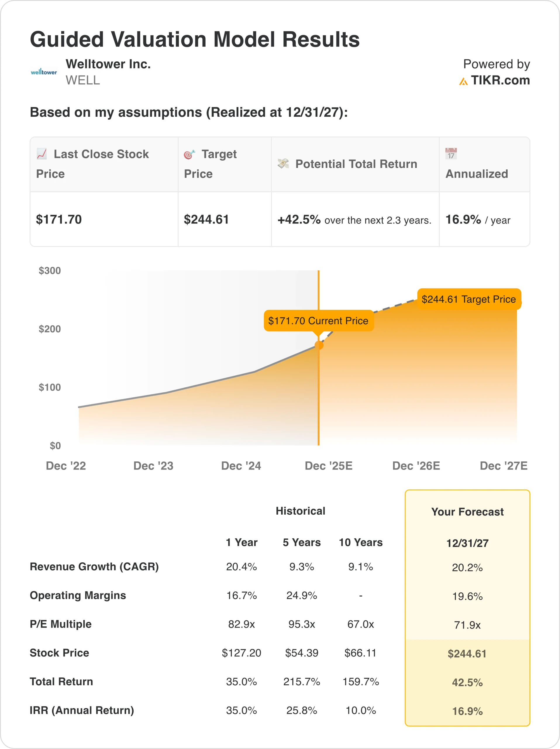Open the TIKR.com link
This screenshot has height=749, width=560.
(500, 80)
